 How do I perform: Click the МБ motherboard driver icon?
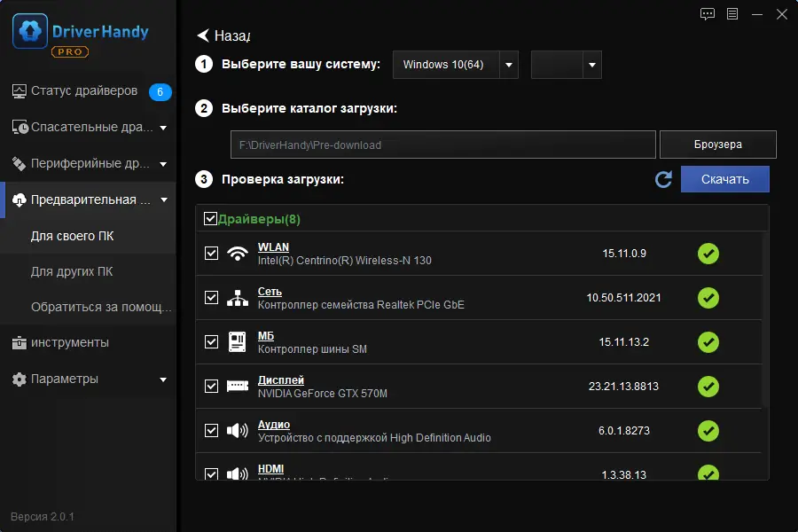click(x=237, y=342)
